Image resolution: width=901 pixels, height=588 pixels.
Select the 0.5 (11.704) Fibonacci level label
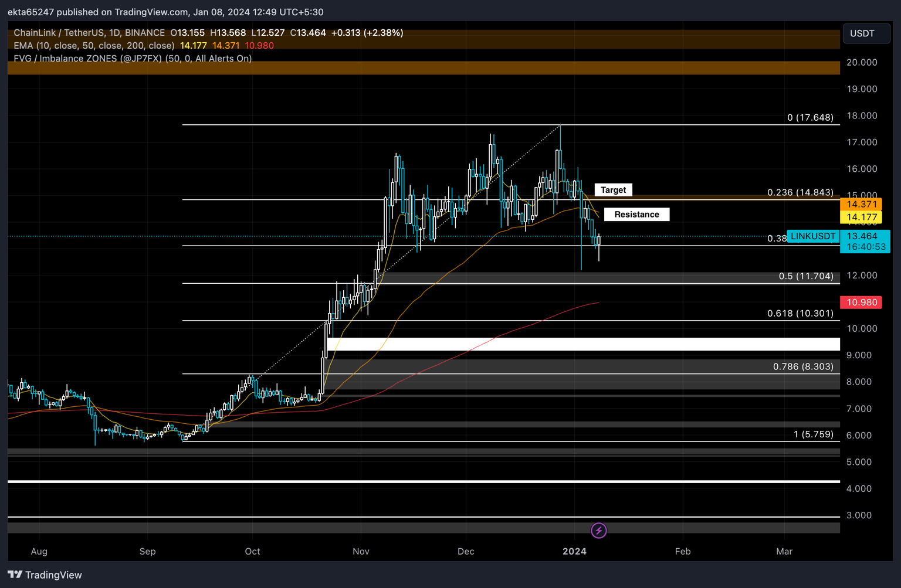(806, 276)
